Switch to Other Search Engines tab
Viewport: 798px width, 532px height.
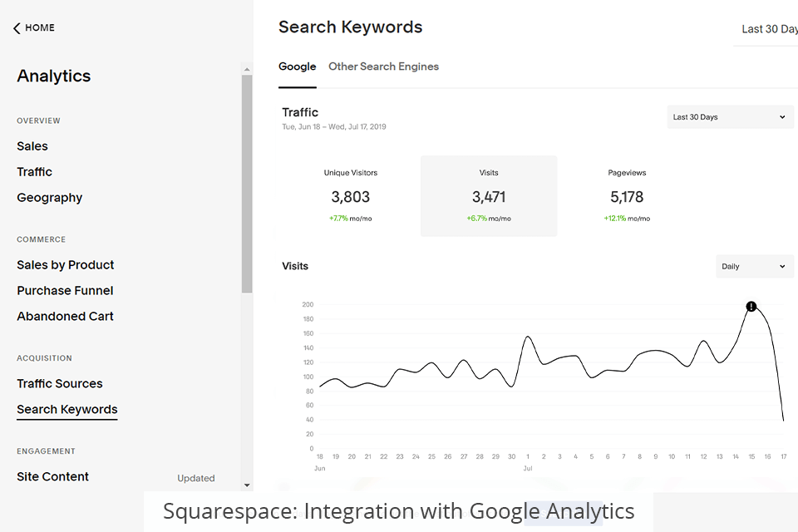383,66
